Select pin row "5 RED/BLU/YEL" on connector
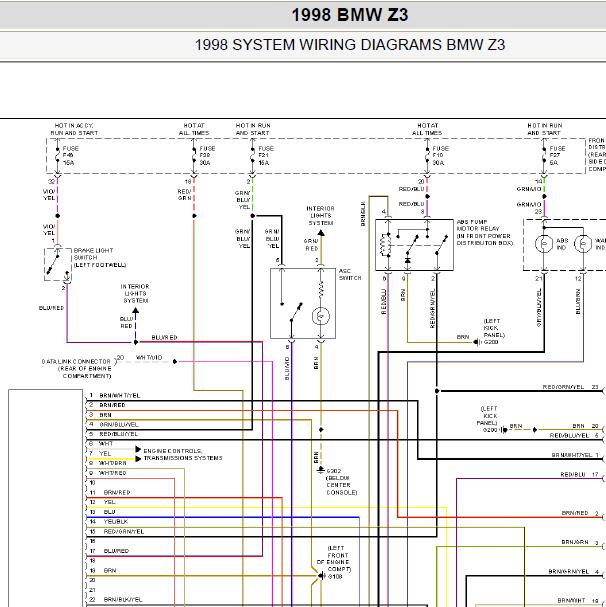The height and width of the screenshot is (607, 606). pyautogui.click(x=113, y=434)
